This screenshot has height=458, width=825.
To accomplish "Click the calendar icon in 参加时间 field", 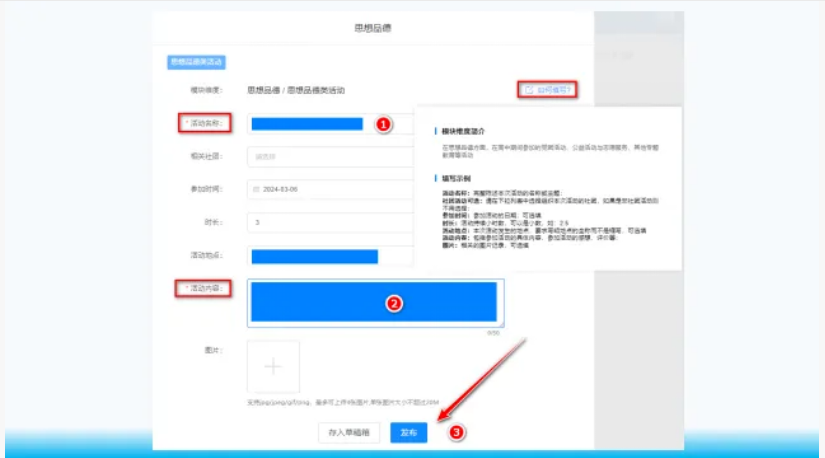I will point(256,188).
